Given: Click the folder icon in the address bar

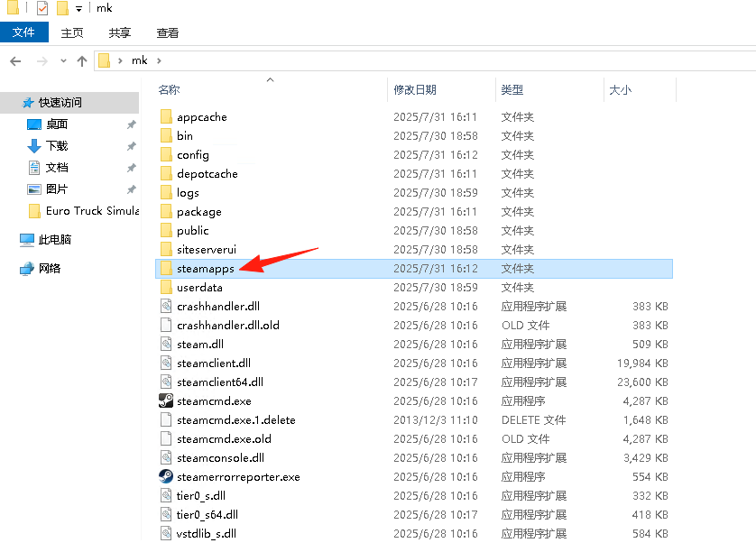Looking at the screenshot, I should [104, 60].
